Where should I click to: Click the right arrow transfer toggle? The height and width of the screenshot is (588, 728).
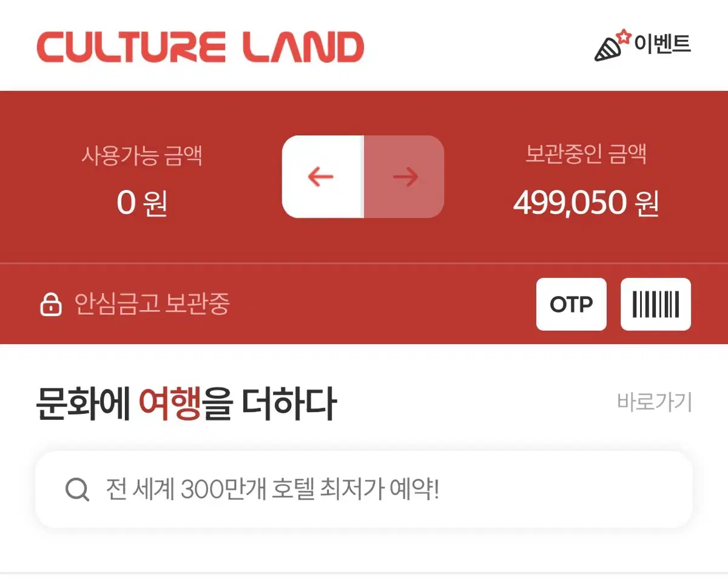(405, 177)
